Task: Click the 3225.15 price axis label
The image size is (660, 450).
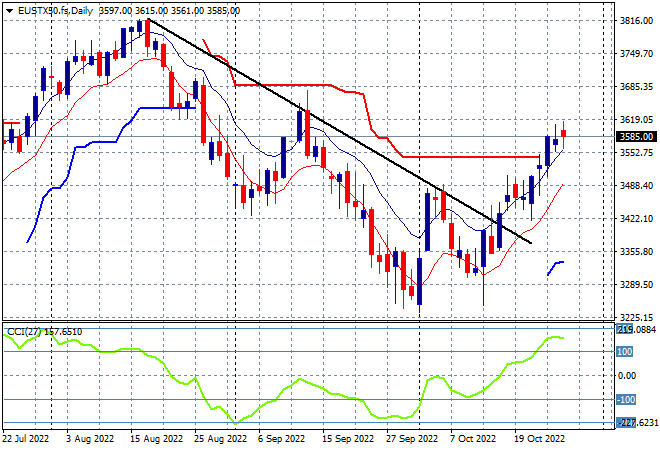Action: point(636,318)
